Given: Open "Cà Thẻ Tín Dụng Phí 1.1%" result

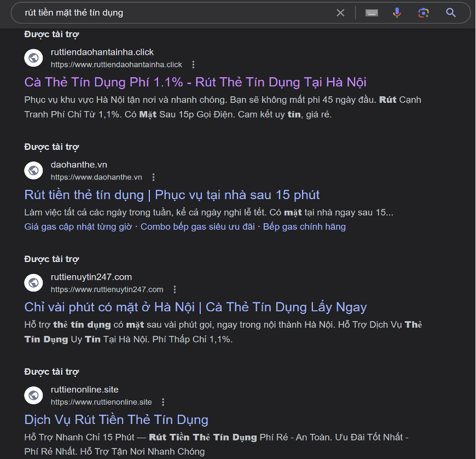Looking at the screenshot, I should (x=195, y=82).
